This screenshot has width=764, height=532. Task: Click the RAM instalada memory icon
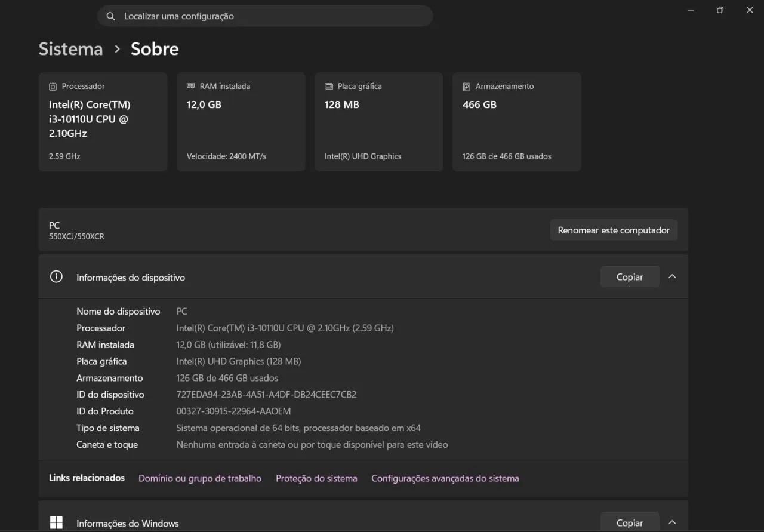(191, 86)
